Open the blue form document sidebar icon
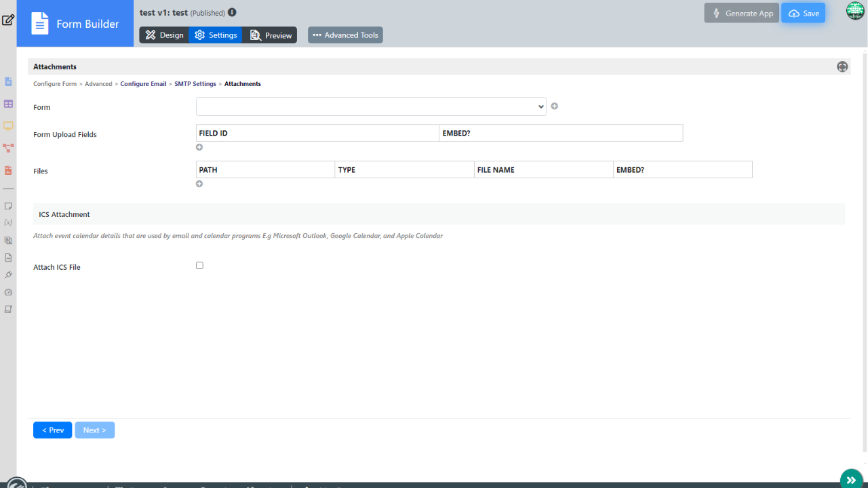This screenshot has width=868, height=488. coord(8,82)
